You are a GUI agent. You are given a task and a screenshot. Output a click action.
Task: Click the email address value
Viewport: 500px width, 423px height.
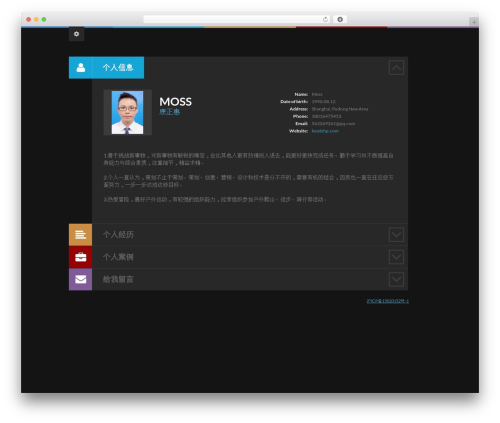tap(333, 124)
